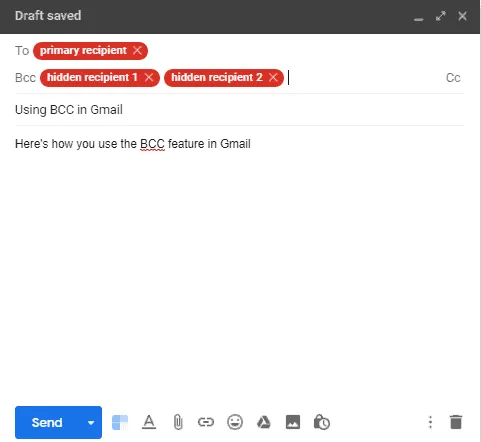The height and width of the screenshot is (442, 481).
Task: Open more options three-dot menu
Action: [430, 422]
